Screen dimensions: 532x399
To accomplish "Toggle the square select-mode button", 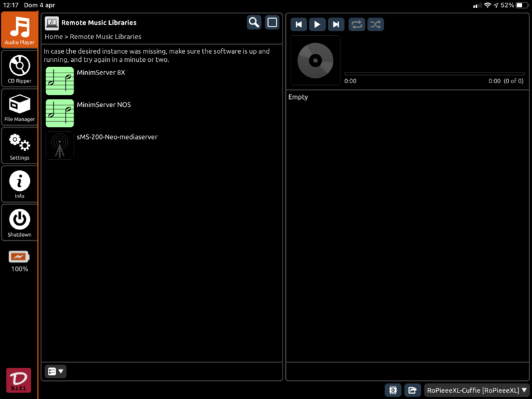I will 272,23.
